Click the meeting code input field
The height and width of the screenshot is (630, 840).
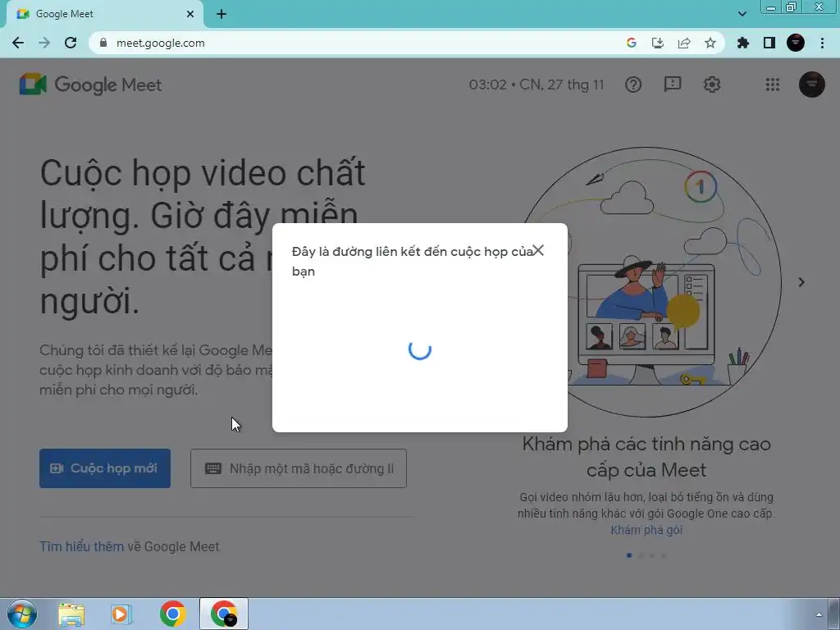coord(299,468)
